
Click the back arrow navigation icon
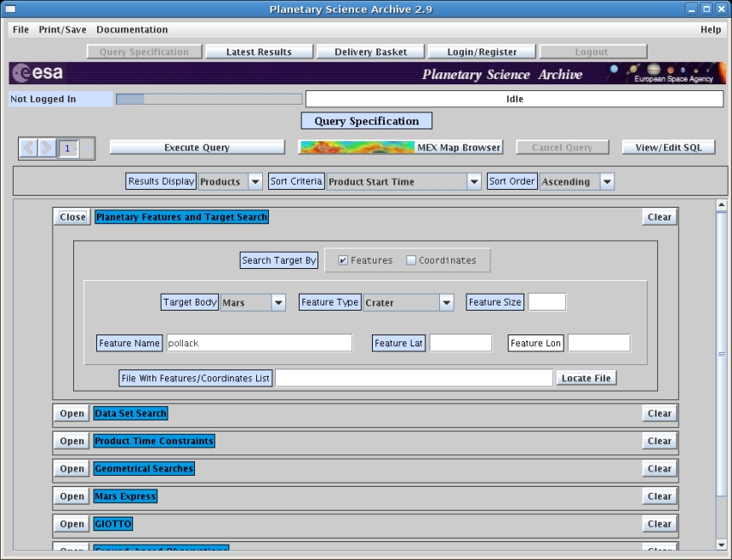click(x=30, y=147)
